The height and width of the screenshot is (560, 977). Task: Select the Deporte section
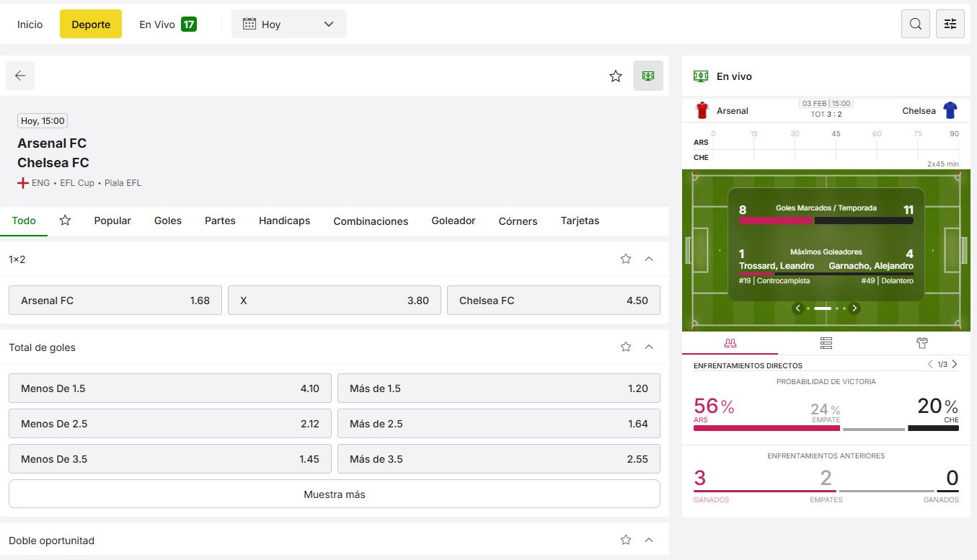click(x=91, y=24)
